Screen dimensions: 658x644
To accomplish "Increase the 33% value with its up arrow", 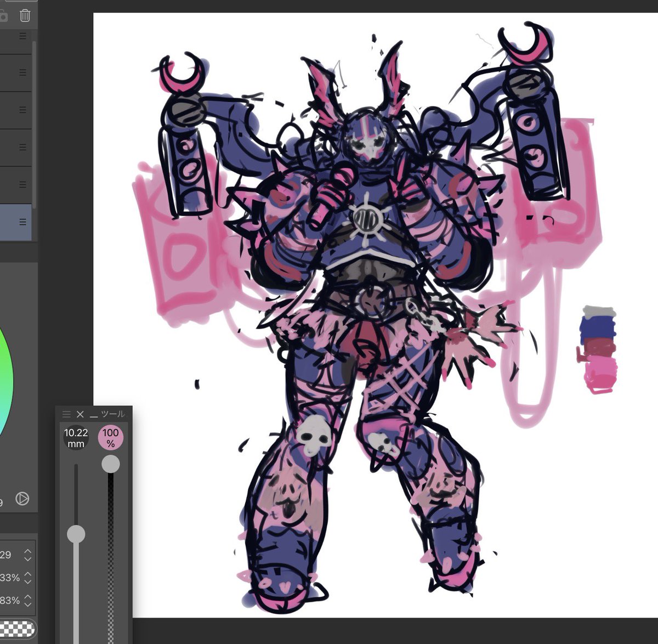I will [x=28, y=574].
